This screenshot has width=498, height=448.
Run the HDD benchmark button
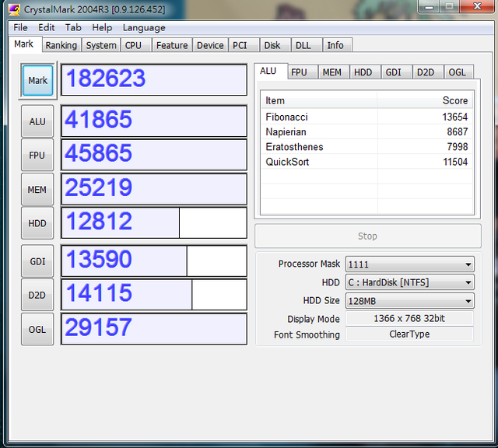tap(37, 223)
